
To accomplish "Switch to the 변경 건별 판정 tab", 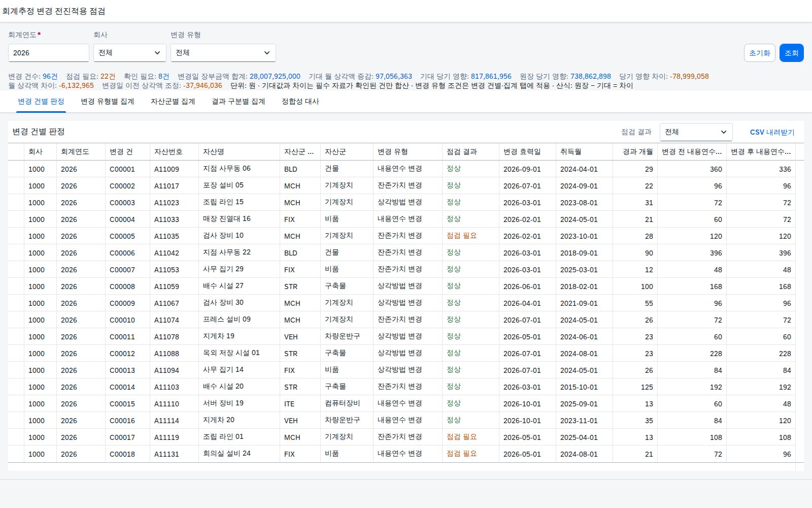I will [41, 102].
